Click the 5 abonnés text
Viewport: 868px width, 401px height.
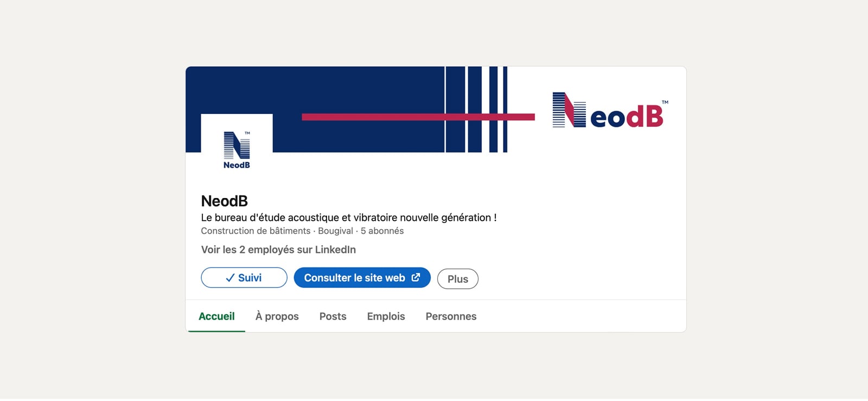coord(381,231)
